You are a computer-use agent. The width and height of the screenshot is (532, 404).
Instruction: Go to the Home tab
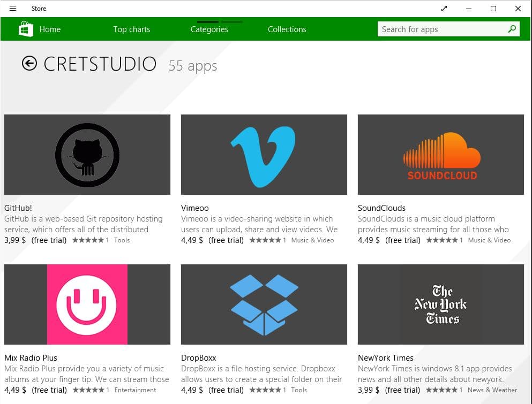pyautogui.click(x=50, y=29)
